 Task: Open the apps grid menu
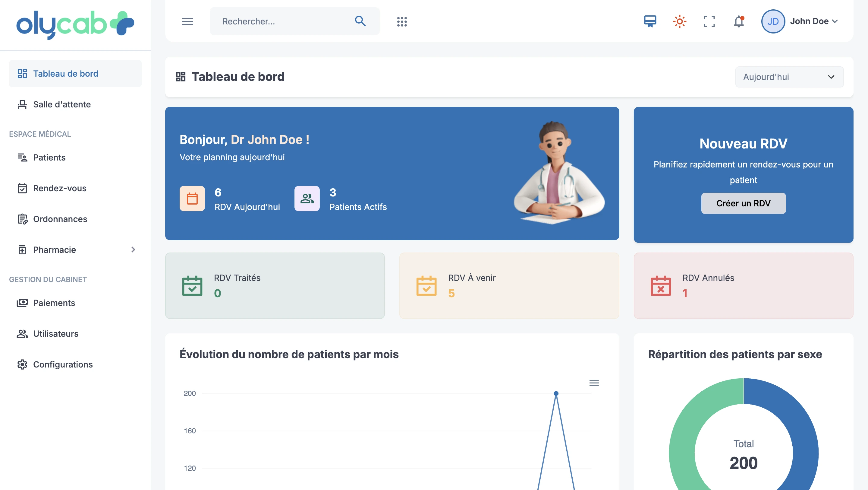coord(402,21)
